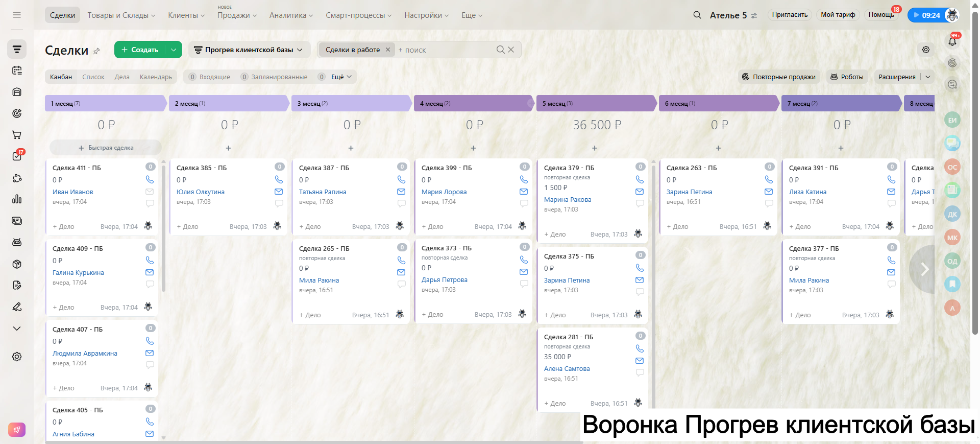This screenshot has height=444, width=980.
Task: Switch to the Список view tab
Action: point(93,77)
